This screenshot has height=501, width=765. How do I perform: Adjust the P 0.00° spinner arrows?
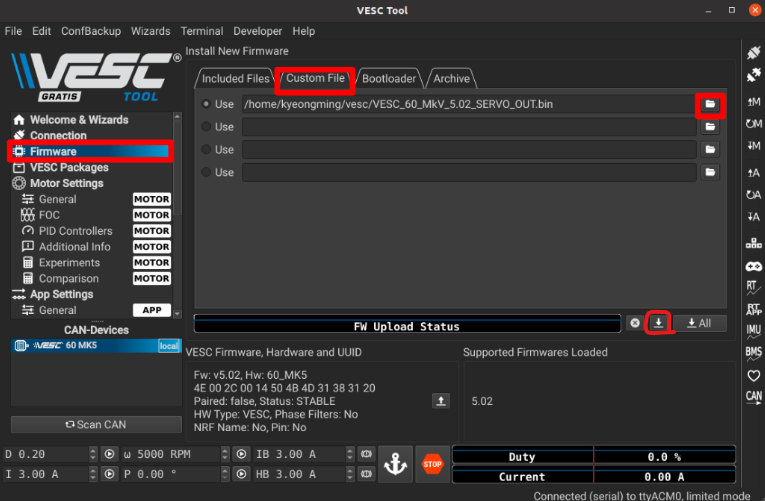click(225, 474)
